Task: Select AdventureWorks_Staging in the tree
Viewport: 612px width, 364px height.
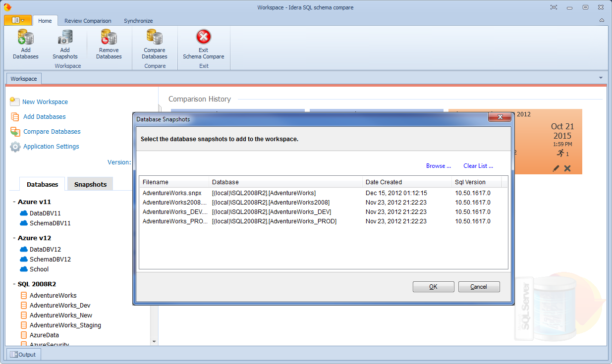Action: 65,325
